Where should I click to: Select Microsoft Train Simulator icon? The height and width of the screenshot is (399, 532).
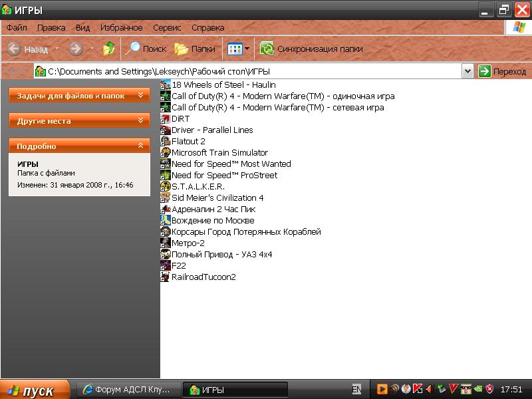coord(165,152)
